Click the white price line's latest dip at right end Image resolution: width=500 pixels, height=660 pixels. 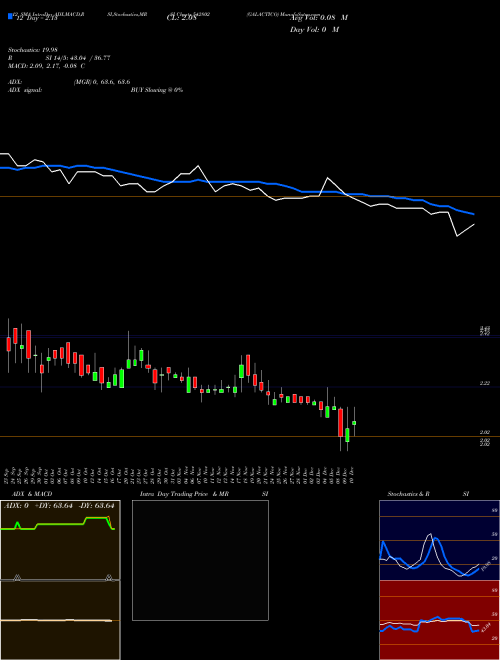[x=457, y=236]
